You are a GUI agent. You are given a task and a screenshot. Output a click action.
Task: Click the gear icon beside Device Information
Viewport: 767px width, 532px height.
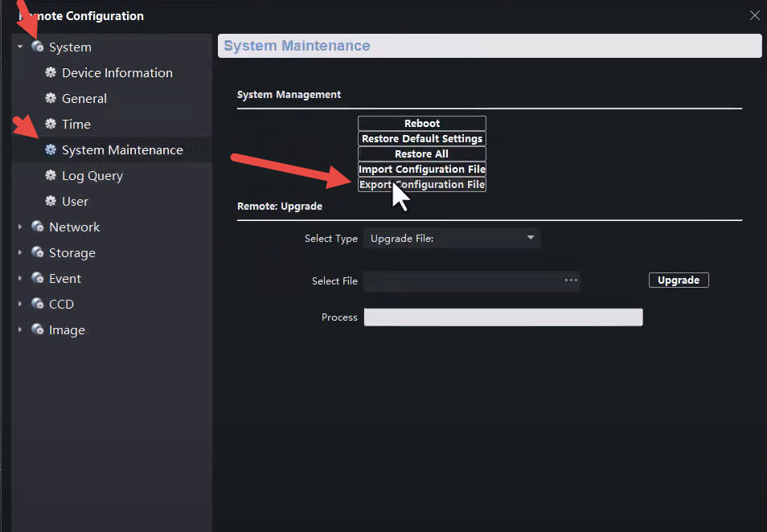click(x=51, y=73)
